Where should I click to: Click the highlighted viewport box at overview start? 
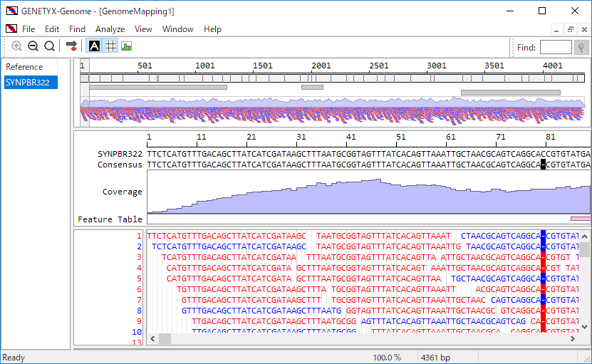pos(85,93)
